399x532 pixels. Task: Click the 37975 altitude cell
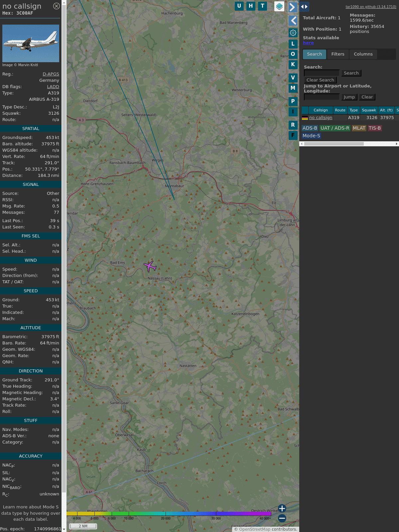click(387, 118)
